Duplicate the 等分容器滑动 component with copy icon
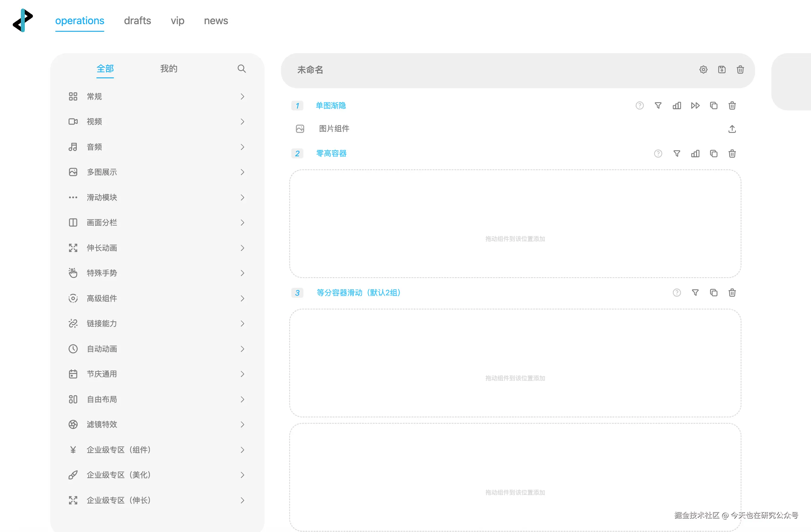811x532 pixels. click(x=713, y=292)
